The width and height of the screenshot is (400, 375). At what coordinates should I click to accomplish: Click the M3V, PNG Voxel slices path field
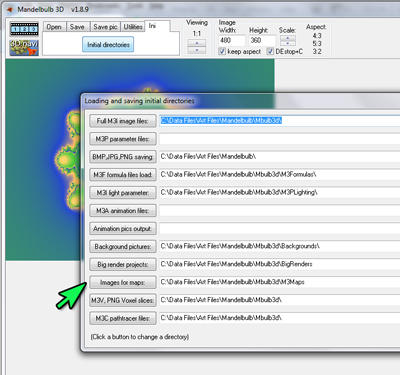coord(279,300)
